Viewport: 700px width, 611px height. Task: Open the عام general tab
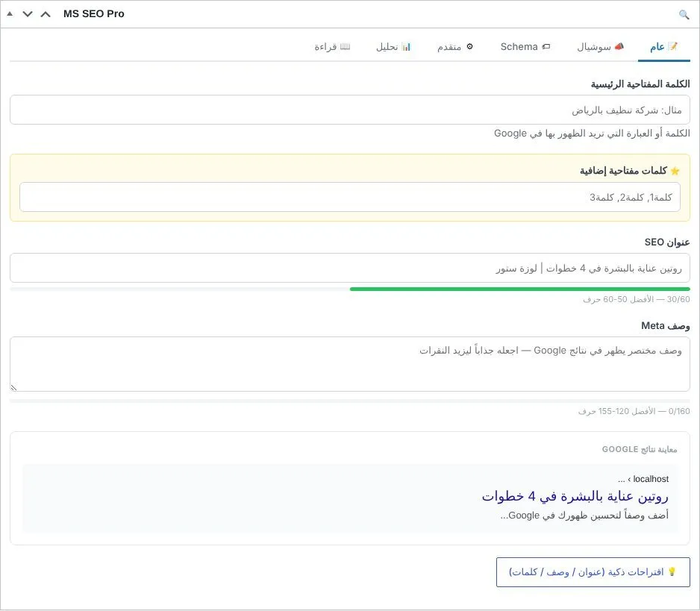tap(664, 47)
